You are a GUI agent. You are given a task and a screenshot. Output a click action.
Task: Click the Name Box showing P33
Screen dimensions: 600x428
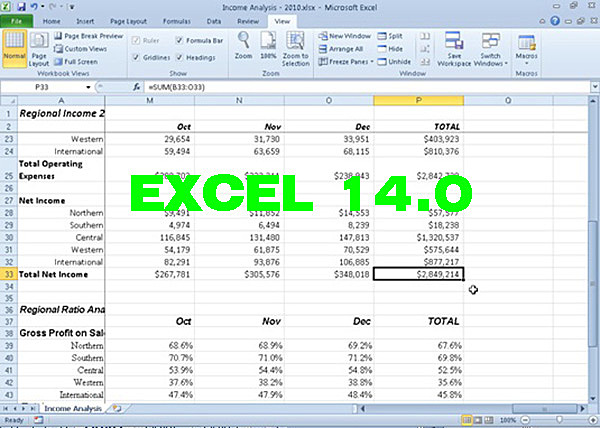click(42, 87)
